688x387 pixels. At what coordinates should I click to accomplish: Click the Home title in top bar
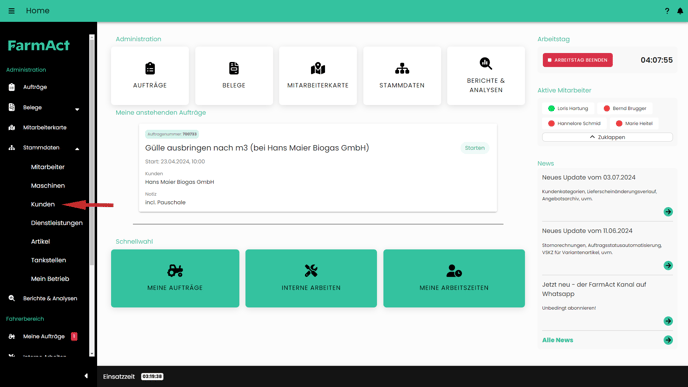pyautogui.click(x=37, y=11)
